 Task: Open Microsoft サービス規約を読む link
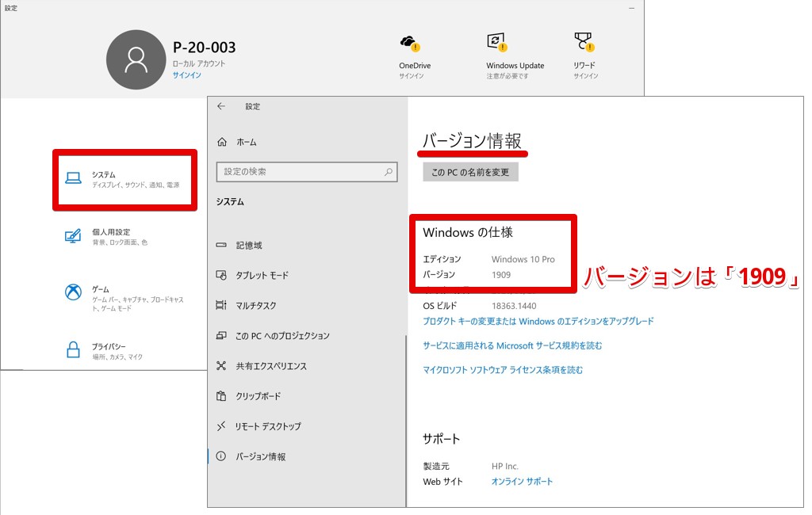(513, 345)
